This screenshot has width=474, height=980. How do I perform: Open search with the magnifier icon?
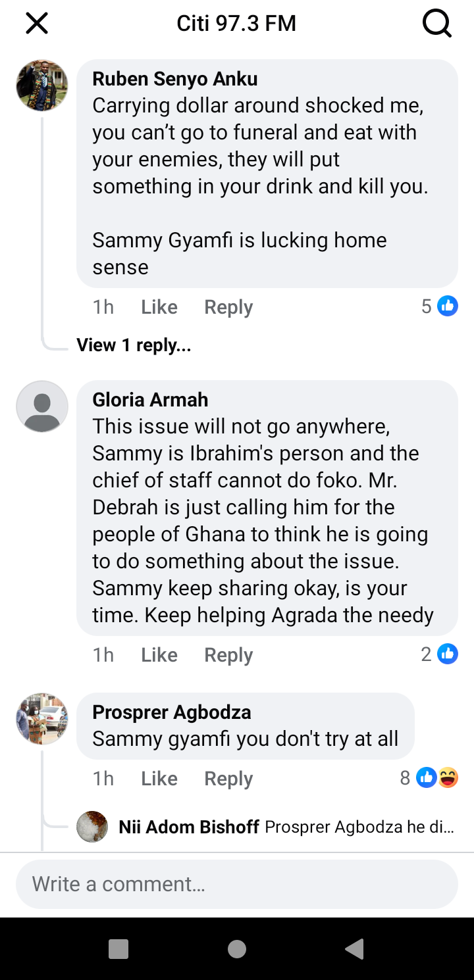click(x=436, y=24)
